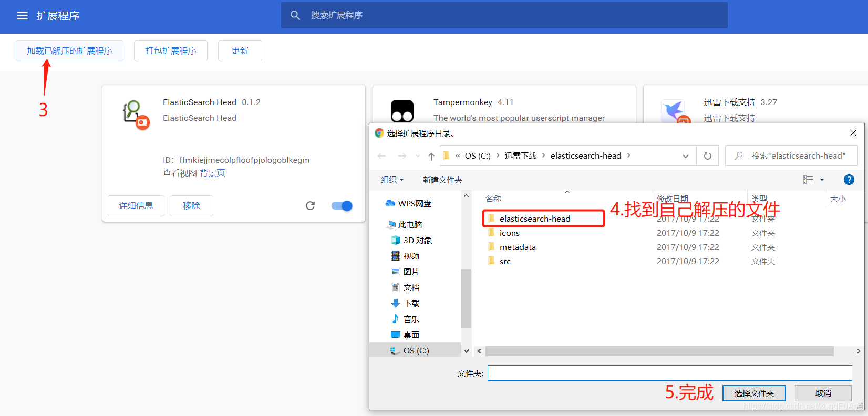Toggle ElasticSearch Head extension off

[342, 206]
